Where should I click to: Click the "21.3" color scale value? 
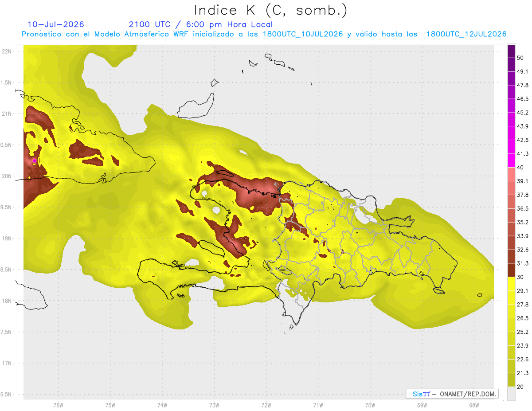tap(523, 373)
